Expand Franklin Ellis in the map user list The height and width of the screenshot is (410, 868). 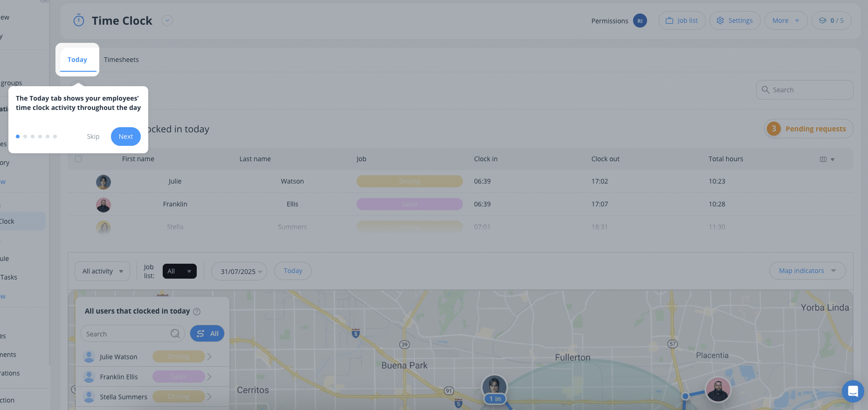[209, 377]
